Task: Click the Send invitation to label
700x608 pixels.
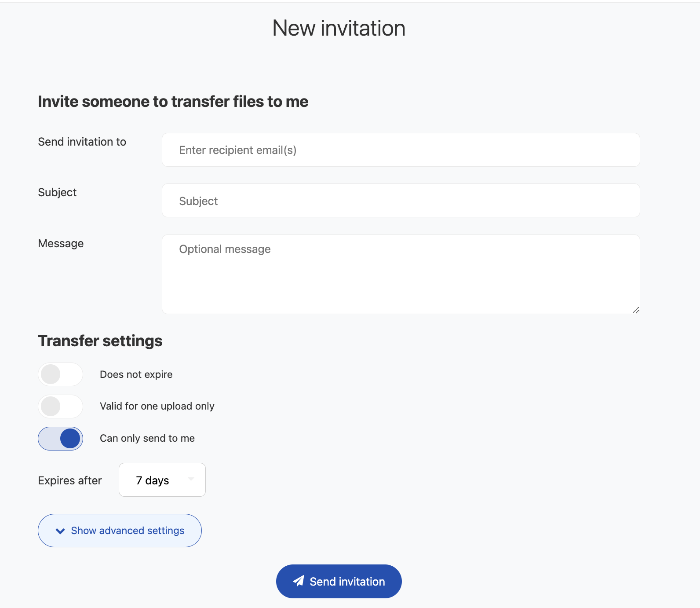Action: [82, 142]
